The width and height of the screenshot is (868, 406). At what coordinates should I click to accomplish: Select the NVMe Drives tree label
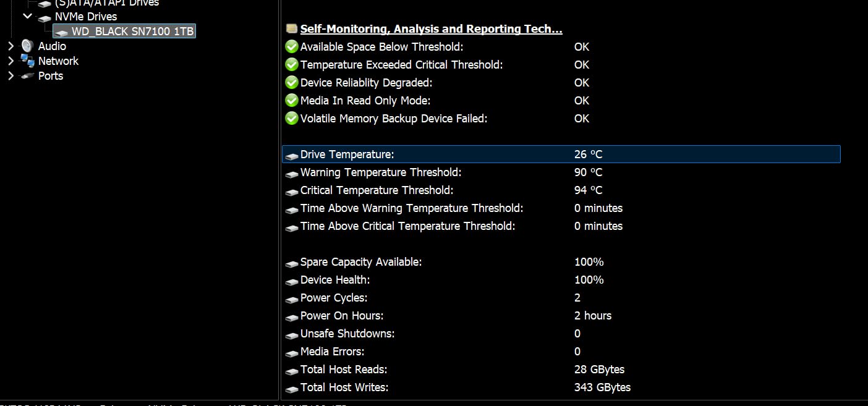(86, 17)
